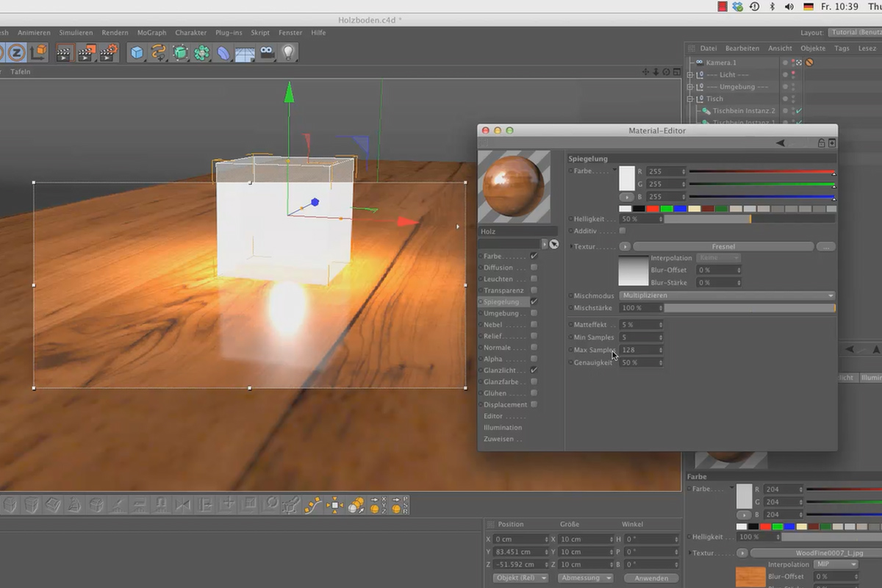Open Time Machine menu bar icon
Viewport: 882px width, 588px height.
pos(754,7)
